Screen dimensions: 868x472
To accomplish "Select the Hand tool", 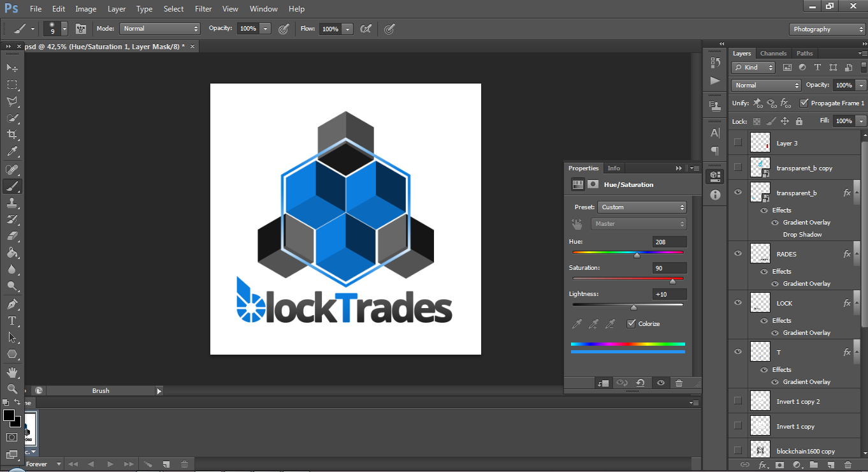I will (x=12, y=372).
